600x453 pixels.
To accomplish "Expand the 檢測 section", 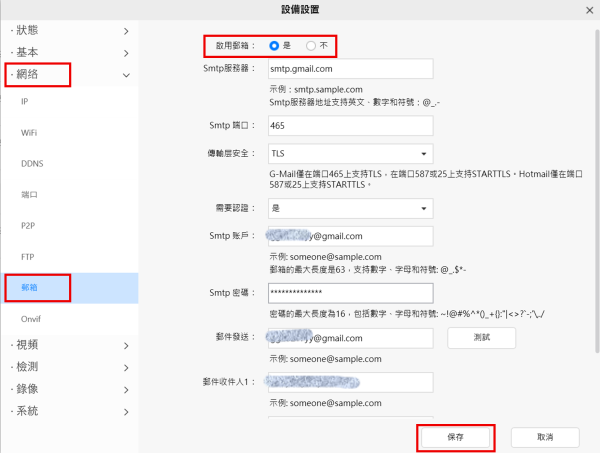I will 68,367.
